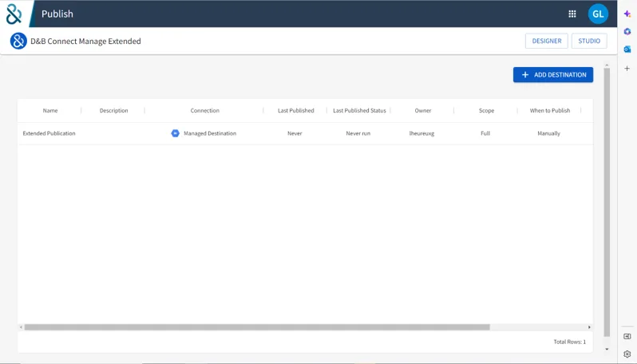Click the table horizontal scrollbar thumb

257,327
